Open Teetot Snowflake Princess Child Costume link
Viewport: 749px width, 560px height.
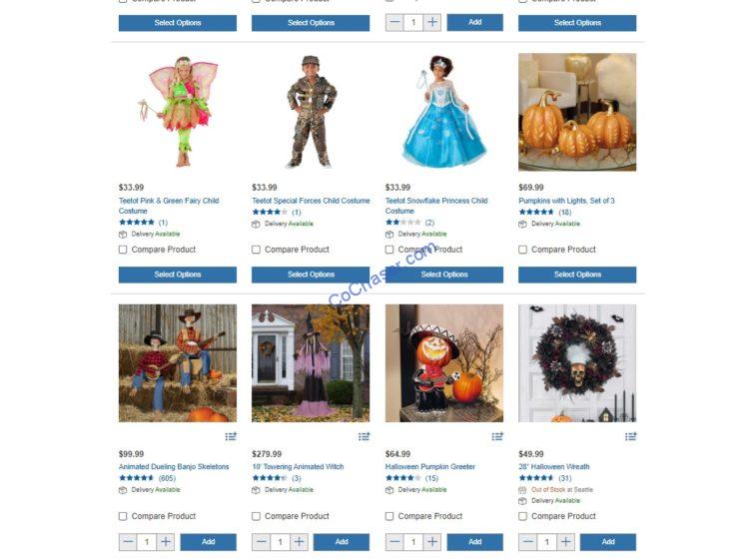click(x=436, y=206)
